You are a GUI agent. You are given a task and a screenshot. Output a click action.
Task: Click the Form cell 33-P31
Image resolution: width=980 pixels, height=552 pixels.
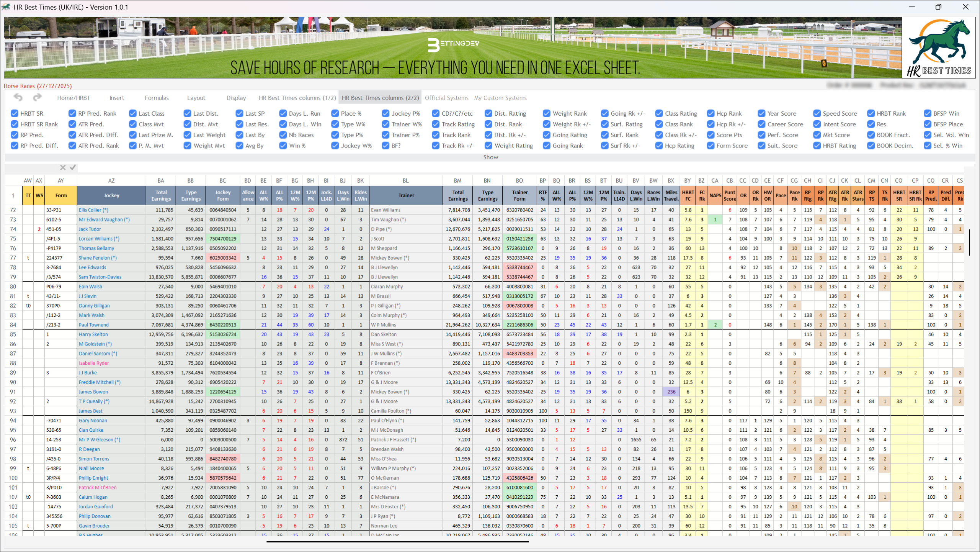61,210
